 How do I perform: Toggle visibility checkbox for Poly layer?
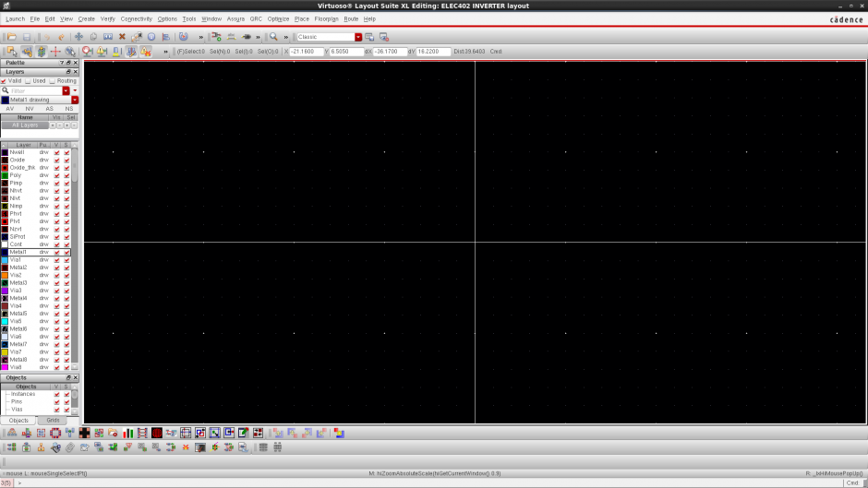[x=56, y=175]
